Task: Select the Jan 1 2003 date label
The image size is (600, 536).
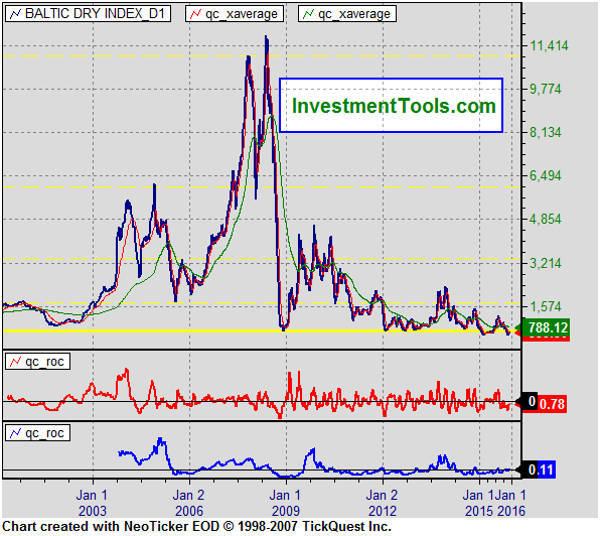Action: (92, 502)
